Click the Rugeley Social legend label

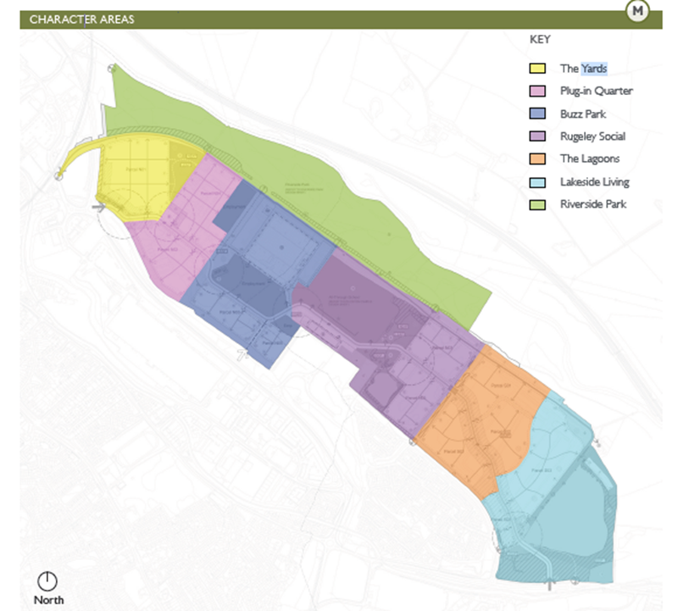[x=593, y=136]
